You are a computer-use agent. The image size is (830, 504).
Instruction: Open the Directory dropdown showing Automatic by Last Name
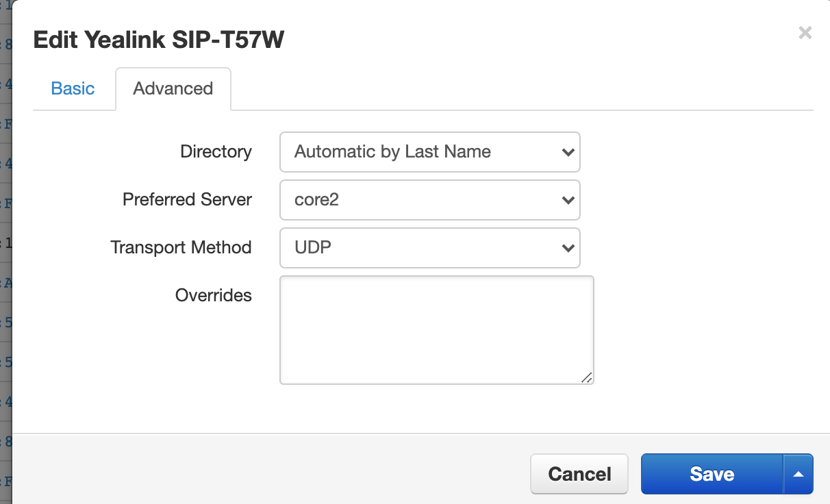[429, 152]
